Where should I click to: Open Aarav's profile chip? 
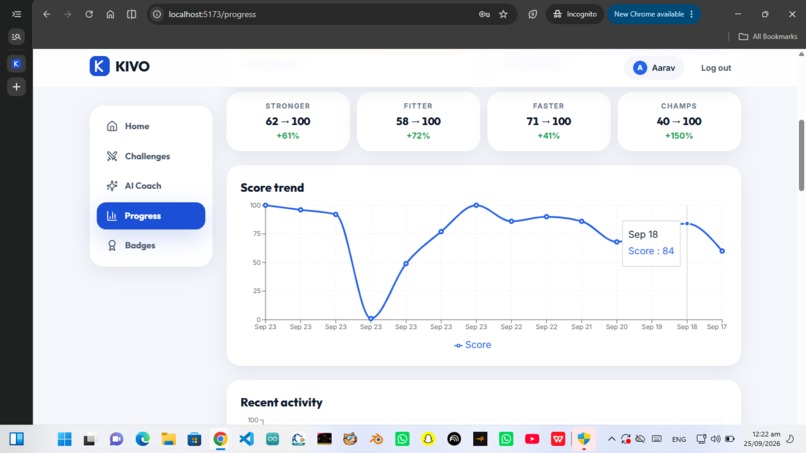(x=654, y=68)
